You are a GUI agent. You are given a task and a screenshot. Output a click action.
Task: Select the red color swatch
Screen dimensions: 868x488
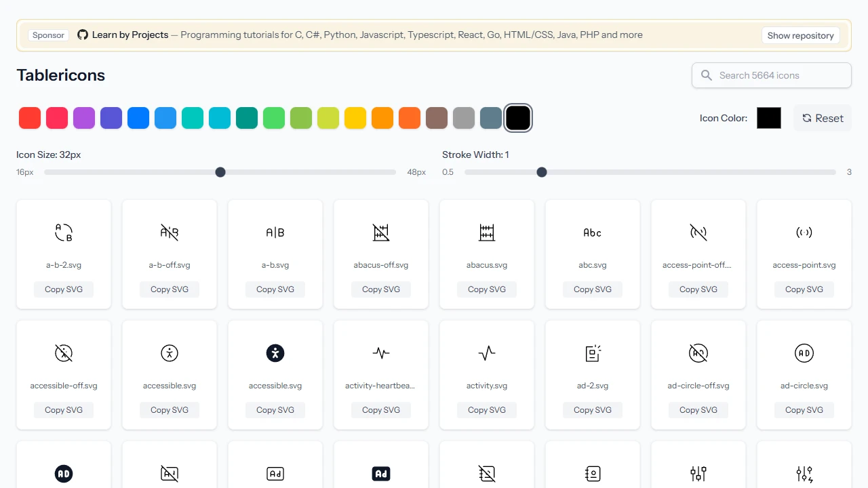tap(29, 117)
